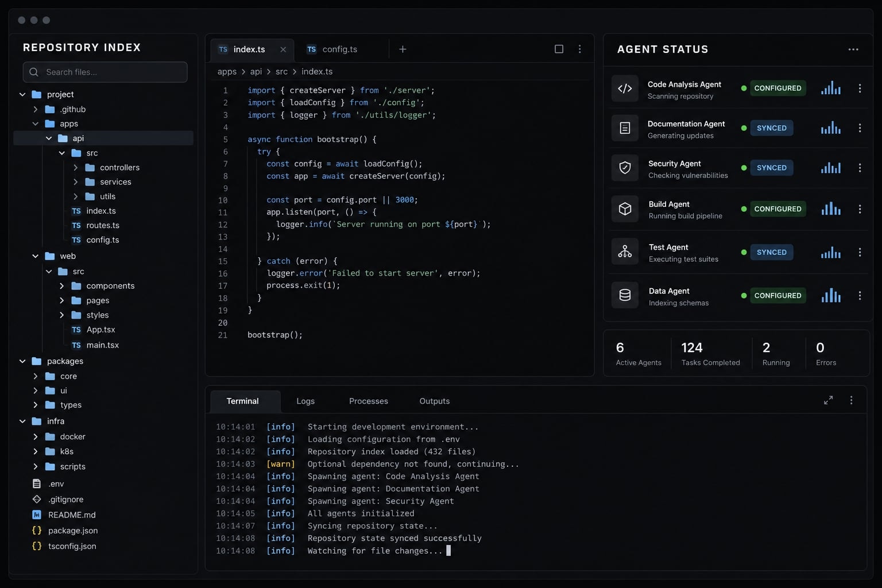Open main.tsx in the file tree
The image size is (882, 588).
[103, 345]
